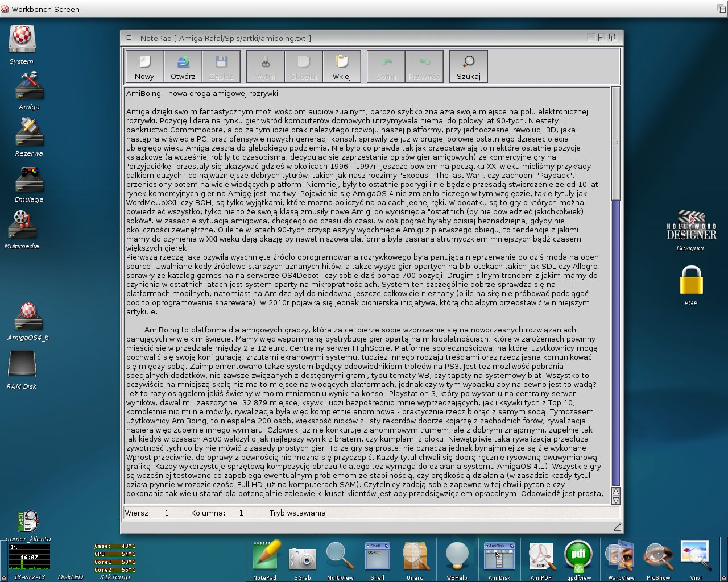Viewport: 728px width, 582px height.
Task: Click the 'Wiersz: 1' status entry
Action: point(147,513)
